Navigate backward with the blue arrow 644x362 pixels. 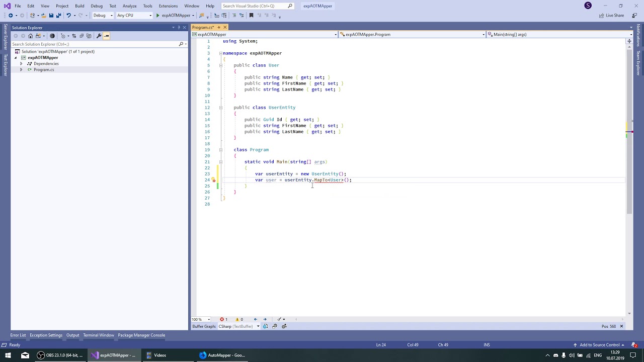coord(11,16)
